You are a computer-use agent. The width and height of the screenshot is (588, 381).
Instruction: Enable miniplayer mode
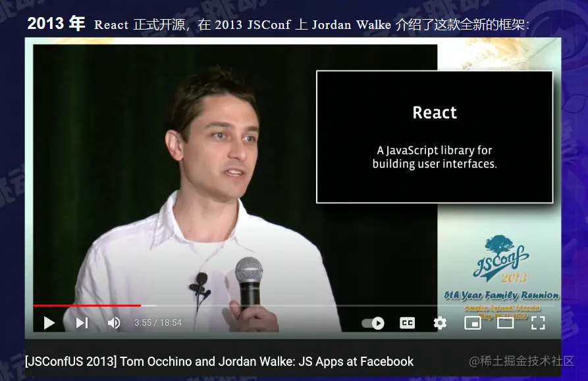pos(473,323)
